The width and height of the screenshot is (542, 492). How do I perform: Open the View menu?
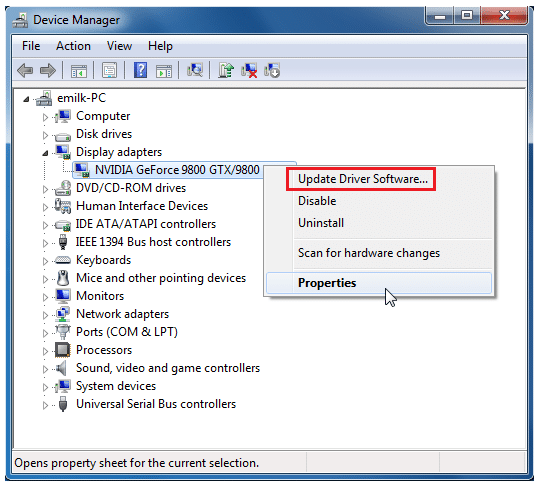point(119,46)
